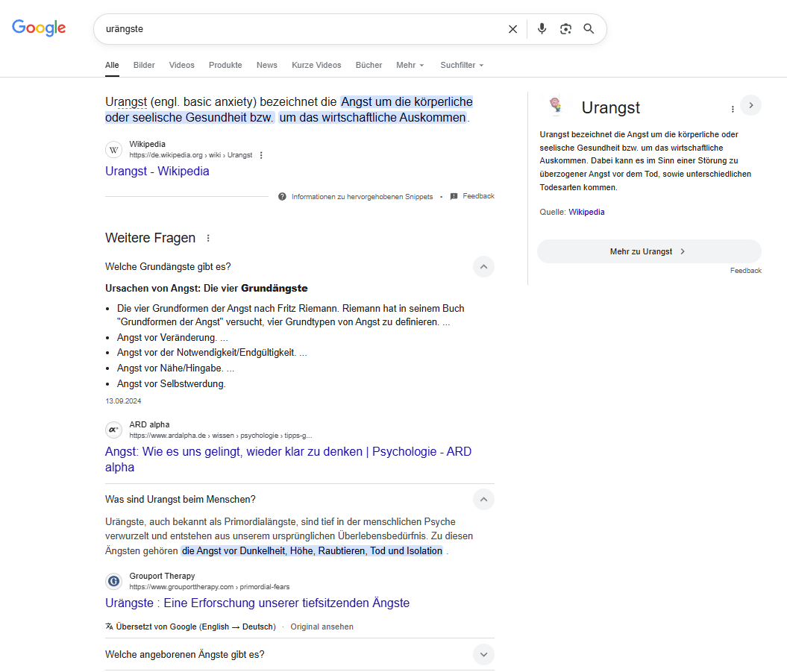Open more options in Urangst knowledge panel
This screenshot has width=787, height=672.
[x=733, y=109]
